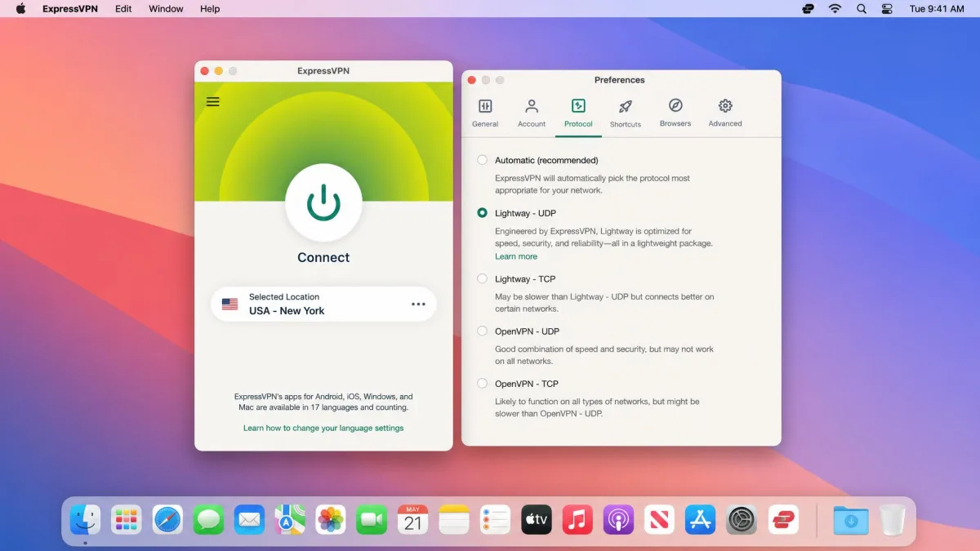Open the Account preferences tab
The height and width of the screenshot is (551, 980).
pyautogui.click(x=532, y=113)
